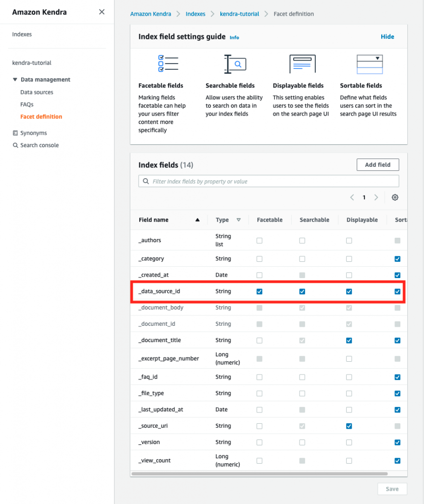Open Indexes in the sidebar
Image resolution: width=424 pixels, height=504 pixels.
coord(22,34)
